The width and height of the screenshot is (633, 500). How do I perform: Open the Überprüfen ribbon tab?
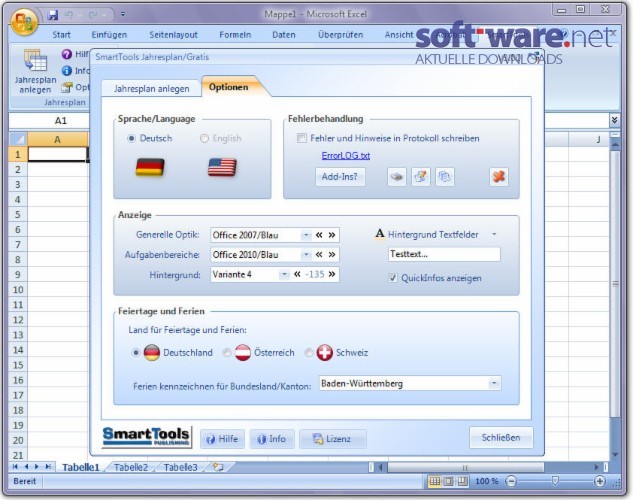(x=340, y=35)
